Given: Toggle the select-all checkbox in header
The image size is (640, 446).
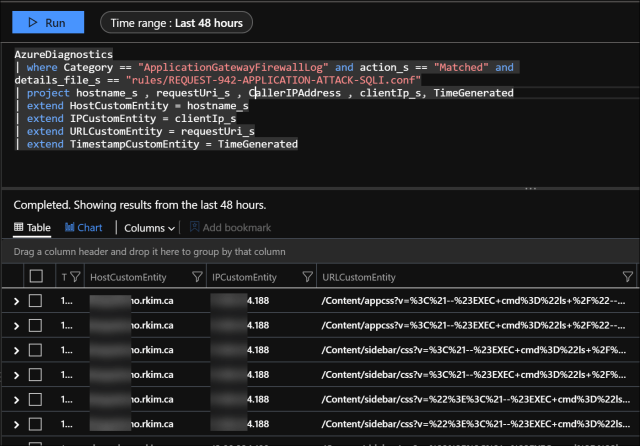Looking at the screenshot, I should (36, 277).
